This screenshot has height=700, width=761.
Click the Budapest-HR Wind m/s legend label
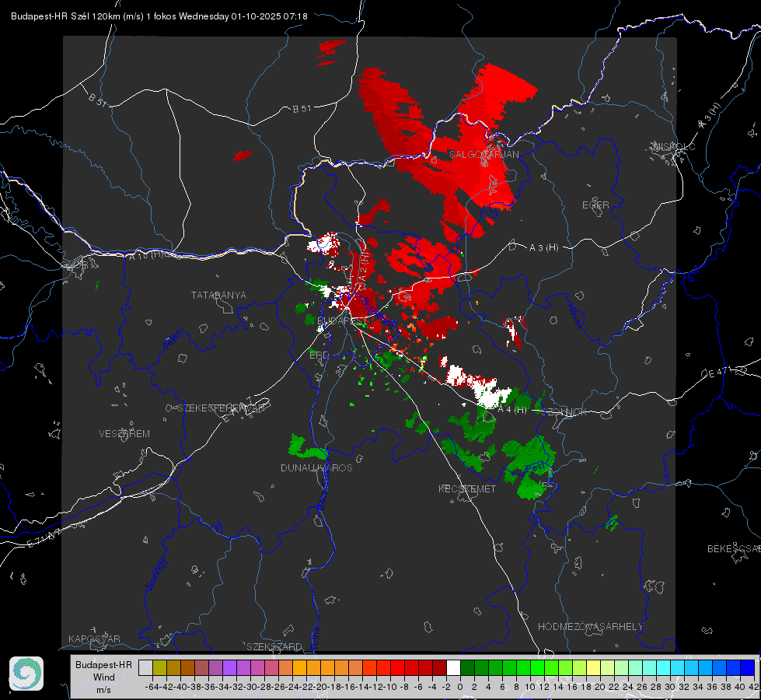(103, 677)
